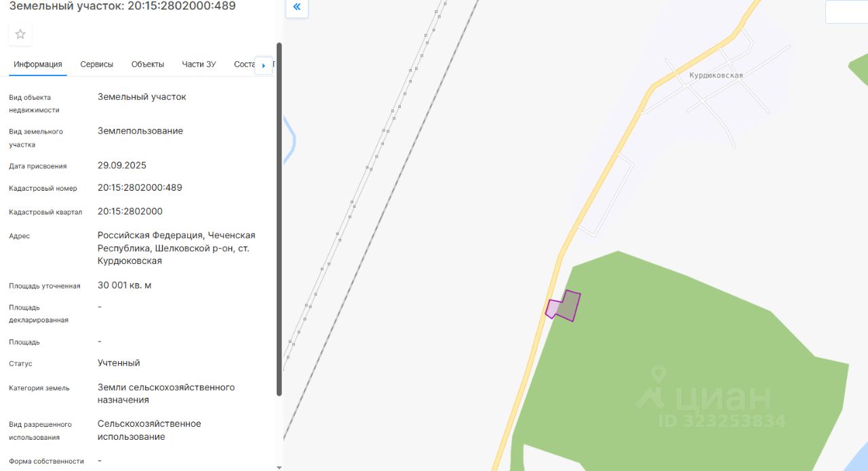Click scrollbar down arrow at panel bottom
Screen dimensions: 868x471
tap(279, 467)
